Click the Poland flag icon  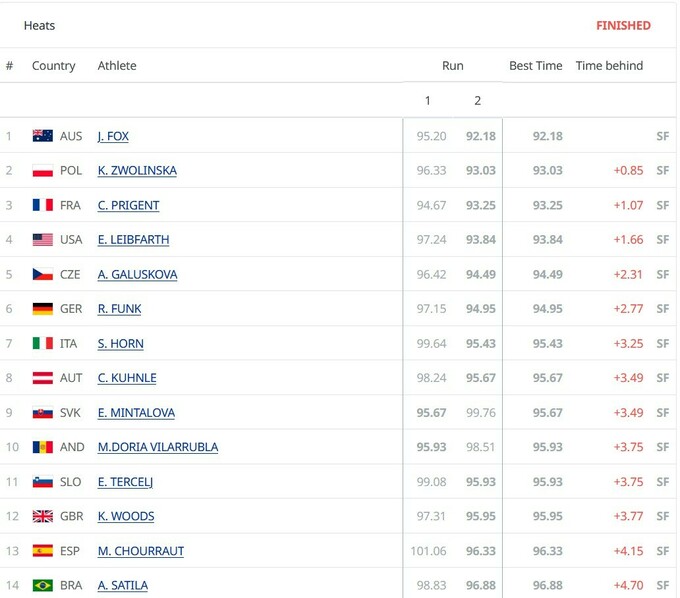pyautogui.click(x=42, y=171)
